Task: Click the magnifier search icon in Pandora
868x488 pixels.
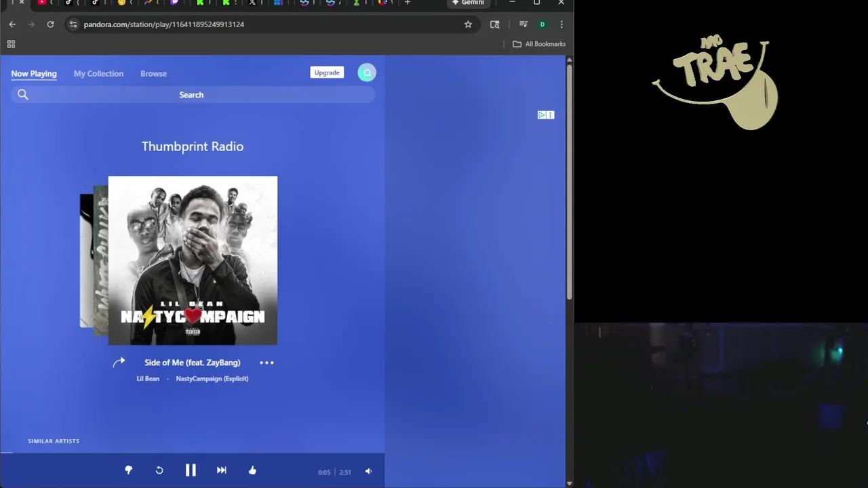Action: 23,95
